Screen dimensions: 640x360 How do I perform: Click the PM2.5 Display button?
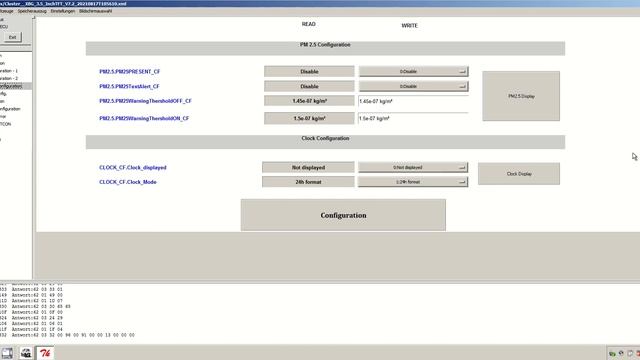pos(521,96)
